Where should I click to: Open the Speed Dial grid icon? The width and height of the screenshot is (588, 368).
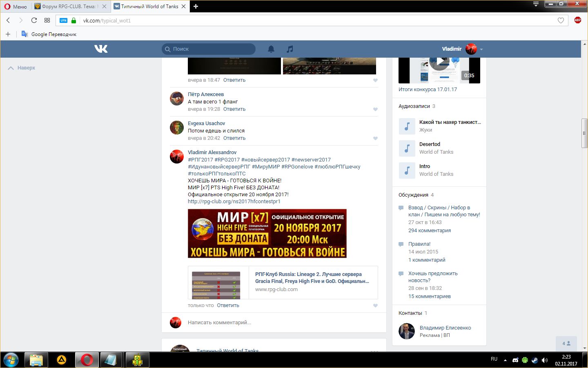coord(47,20)
